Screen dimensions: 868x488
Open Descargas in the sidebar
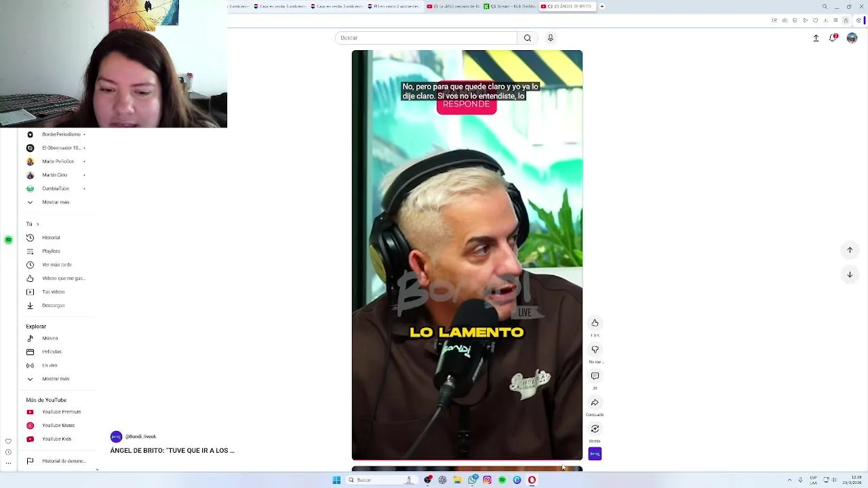pos(57,305)
